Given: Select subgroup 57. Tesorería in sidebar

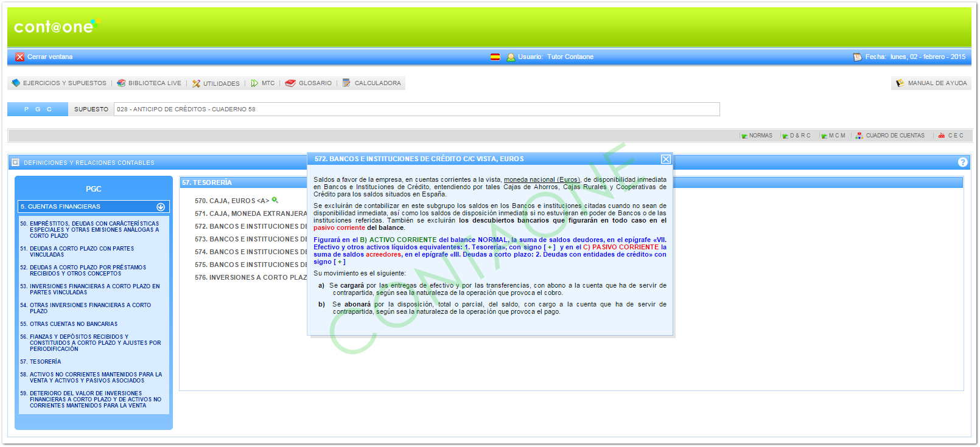Looking at the screenshot, I should point(45,362).
